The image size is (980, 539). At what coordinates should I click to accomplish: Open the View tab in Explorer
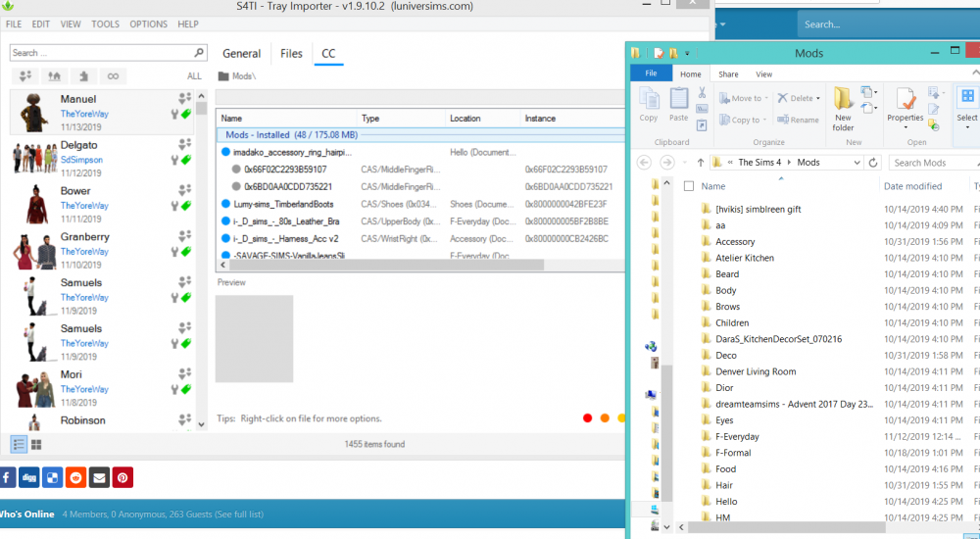point(763,73)
